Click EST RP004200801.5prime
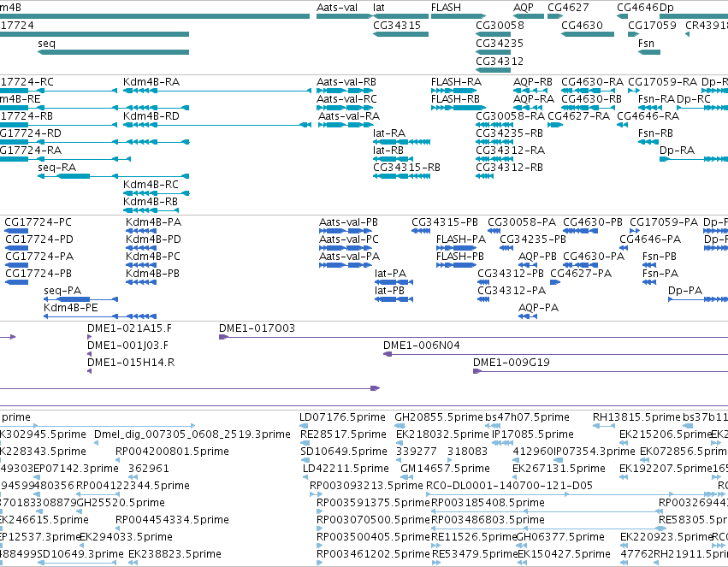Viewport: 728px width, 567px height. [x=172, y=452]
